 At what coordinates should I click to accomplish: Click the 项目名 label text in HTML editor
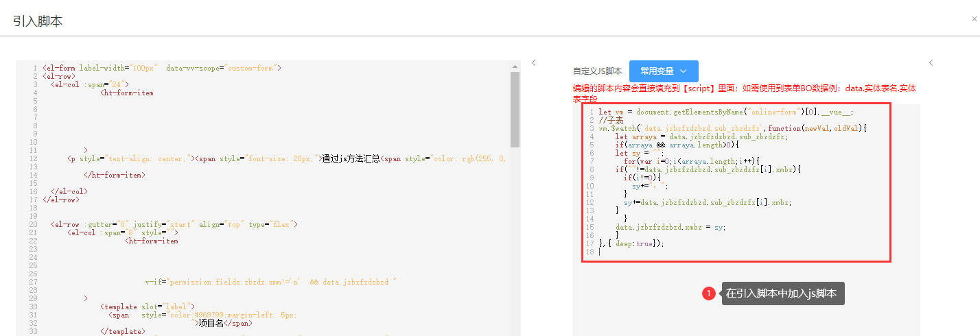[x=211, y=323]
